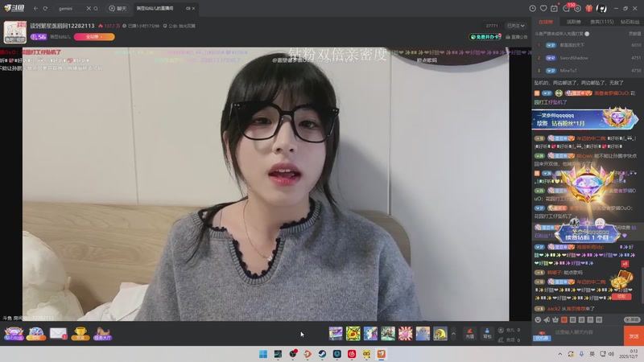Select the first gift in the gift bar
Screen dimensions: 644x362
coord(336,333)
